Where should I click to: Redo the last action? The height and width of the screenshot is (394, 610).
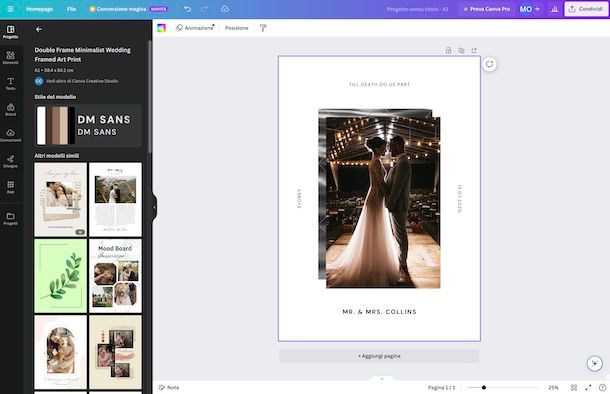[x=205, y=9]
